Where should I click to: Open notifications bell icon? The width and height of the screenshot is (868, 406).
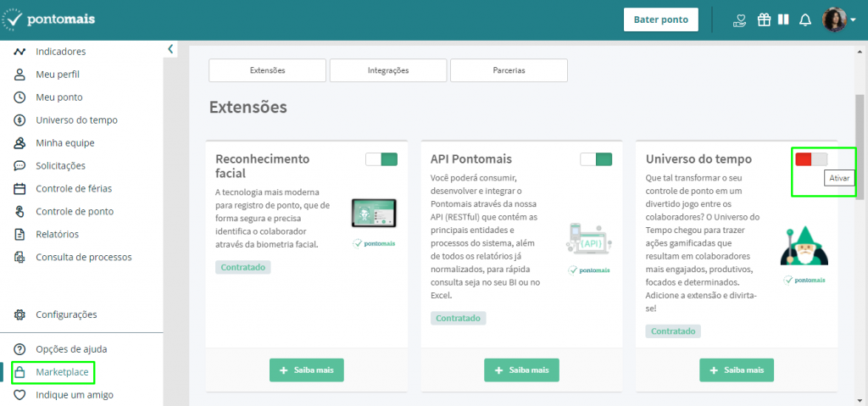click(805, 20)
